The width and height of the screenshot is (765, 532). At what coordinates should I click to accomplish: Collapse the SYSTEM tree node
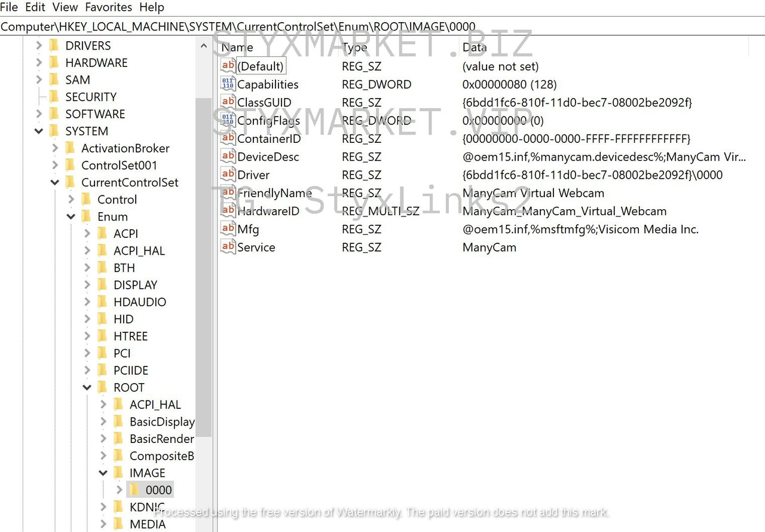click(39, 131)
